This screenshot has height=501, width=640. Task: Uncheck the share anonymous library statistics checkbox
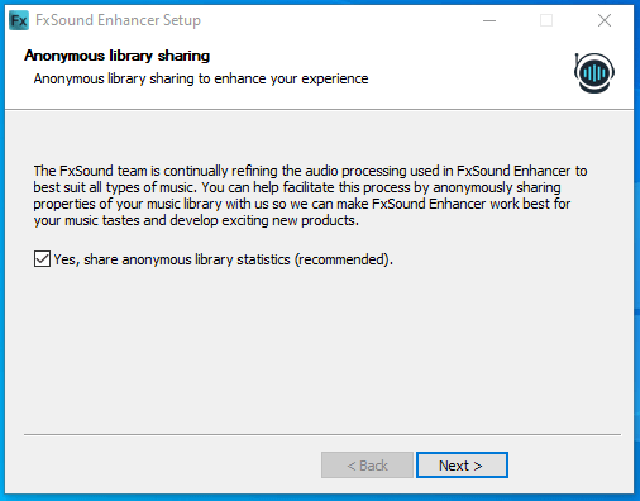click(x=41, y=260)
